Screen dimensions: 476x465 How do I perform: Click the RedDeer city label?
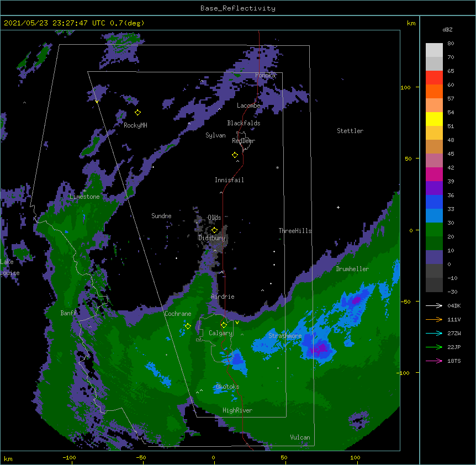pos(244,141)
